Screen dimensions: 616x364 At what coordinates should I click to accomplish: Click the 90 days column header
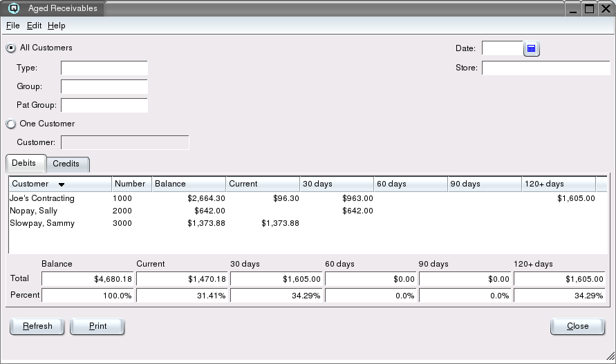click(x=485, y=184)
